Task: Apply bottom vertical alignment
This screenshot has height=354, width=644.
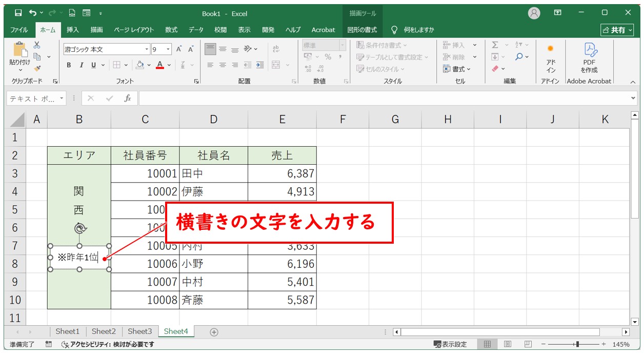Action: tap(235, 49)
